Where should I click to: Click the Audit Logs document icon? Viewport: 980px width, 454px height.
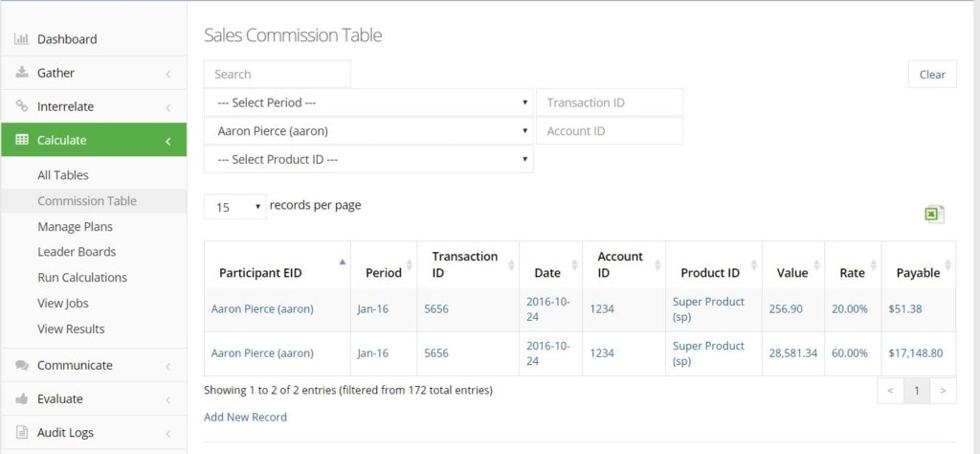click(22, 432)
